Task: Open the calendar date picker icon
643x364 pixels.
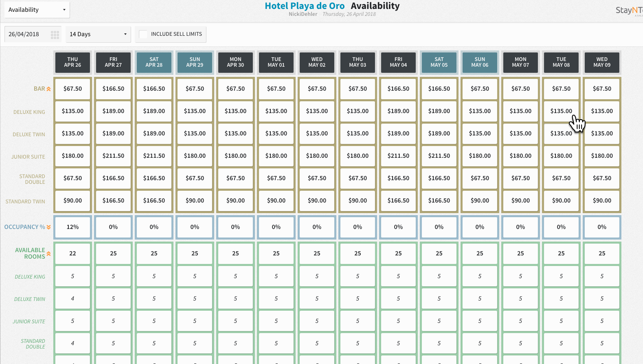Action: pyautogui.click(x=55, y=35)
